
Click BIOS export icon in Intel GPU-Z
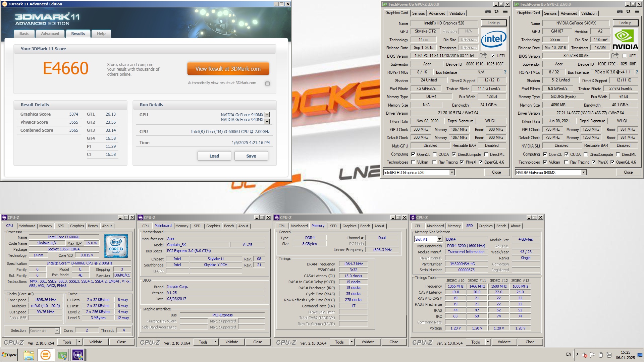pyautogui.click(x=483, y=56)
